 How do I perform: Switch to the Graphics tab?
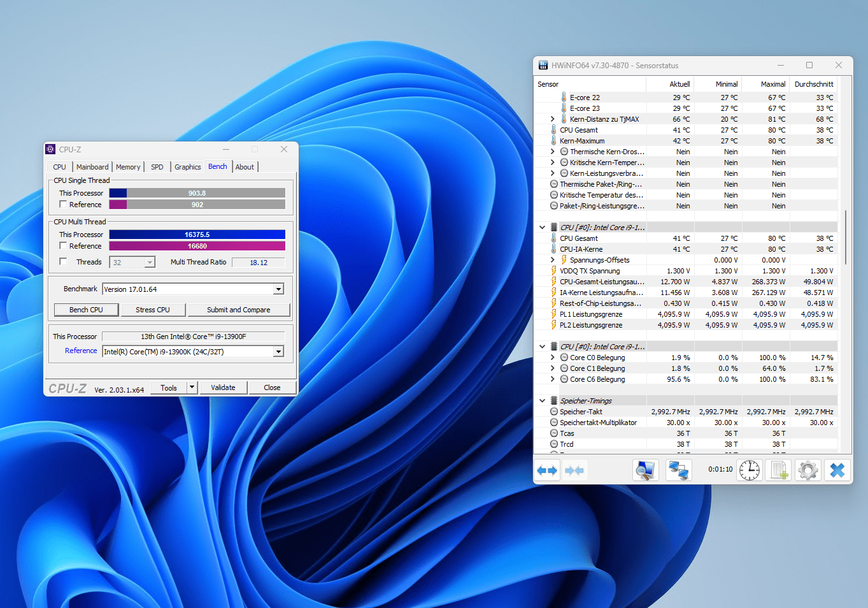188,167
